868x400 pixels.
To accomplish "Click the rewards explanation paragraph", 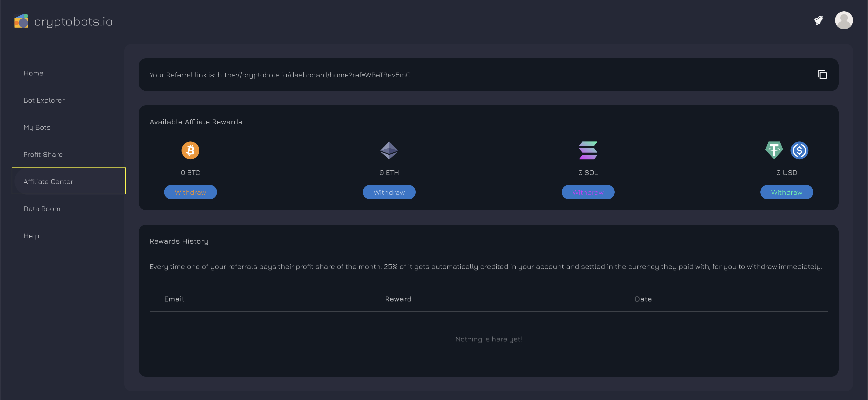I will point(486,267).
